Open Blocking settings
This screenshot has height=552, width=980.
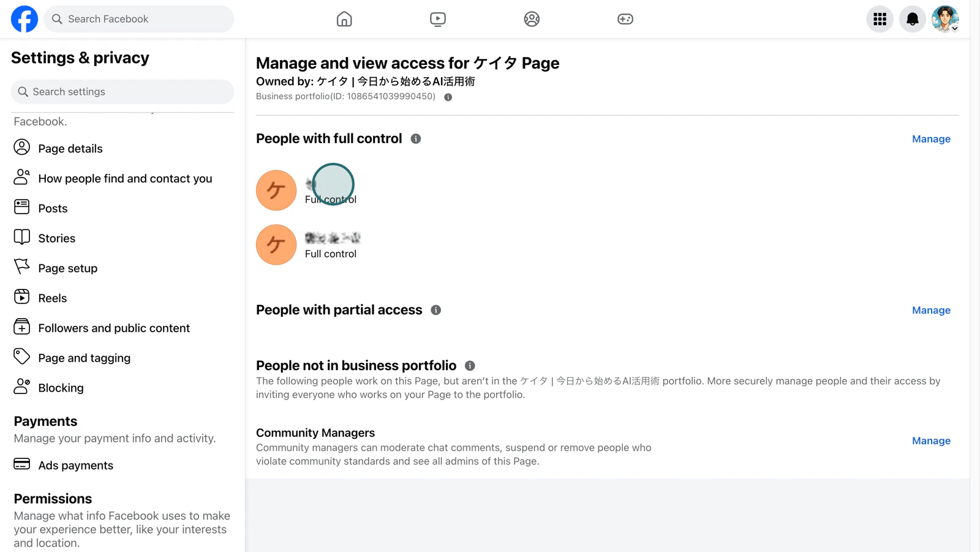click(x=61, y=389)
